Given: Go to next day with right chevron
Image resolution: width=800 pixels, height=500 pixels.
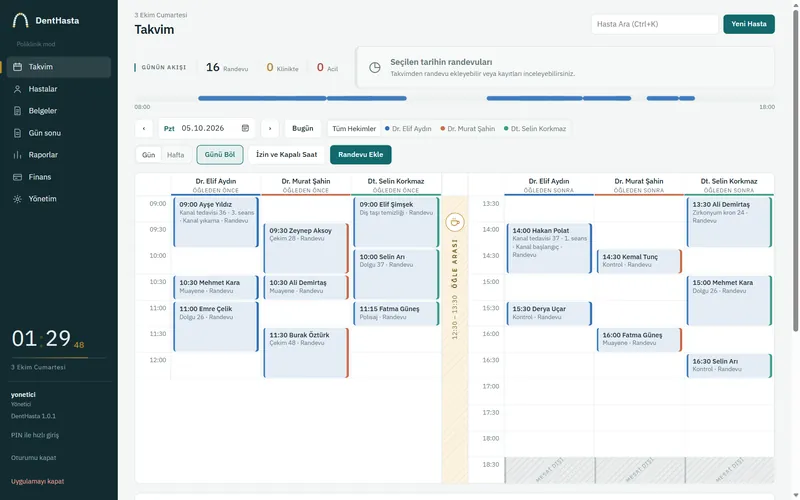Looking at the screenshot, I should (x=270, y=129).
